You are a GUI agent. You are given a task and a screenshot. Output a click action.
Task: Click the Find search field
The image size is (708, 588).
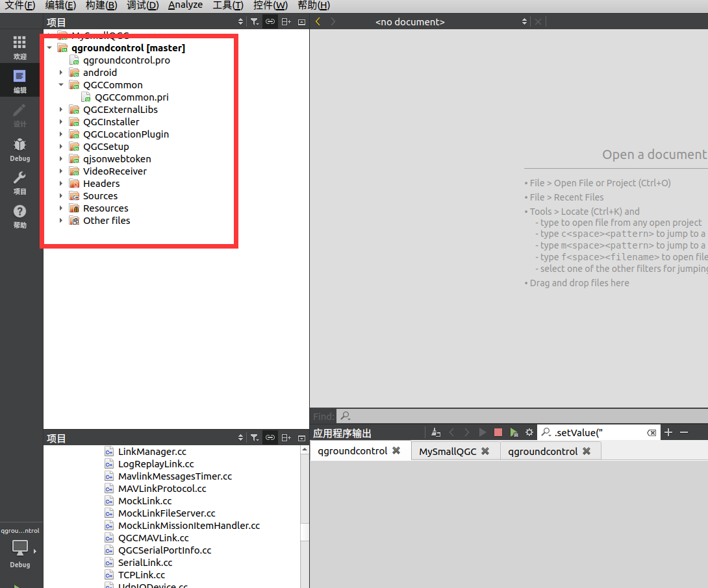[x=524, y=416]
